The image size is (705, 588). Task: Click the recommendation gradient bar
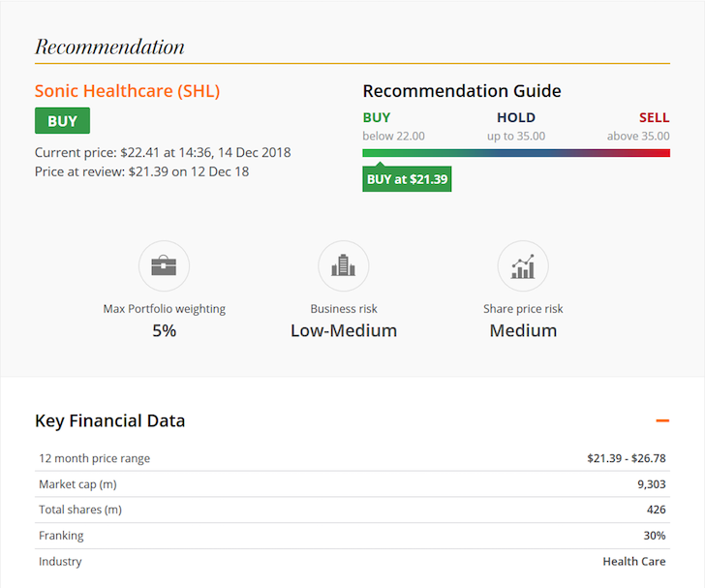point(516,153)
